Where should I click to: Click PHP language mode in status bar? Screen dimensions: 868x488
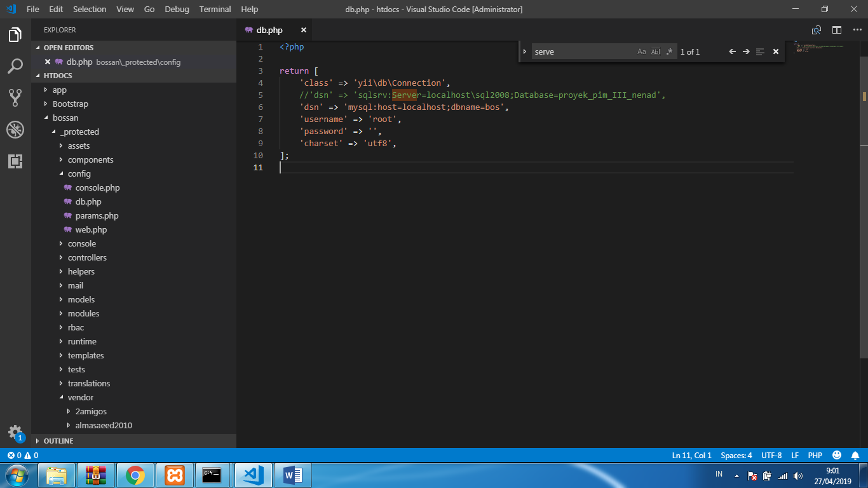(x=815, y=455)
